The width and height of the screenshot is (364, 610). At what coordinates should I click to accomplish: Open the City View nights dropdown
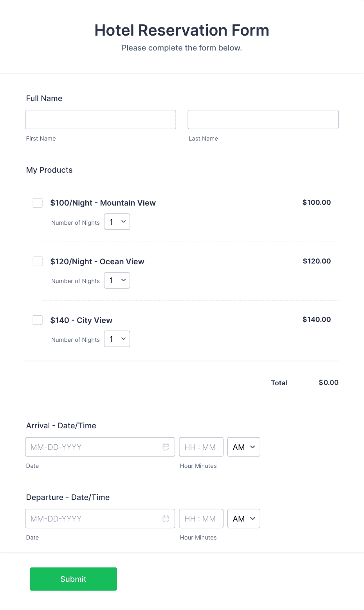(x=117, y=339)
